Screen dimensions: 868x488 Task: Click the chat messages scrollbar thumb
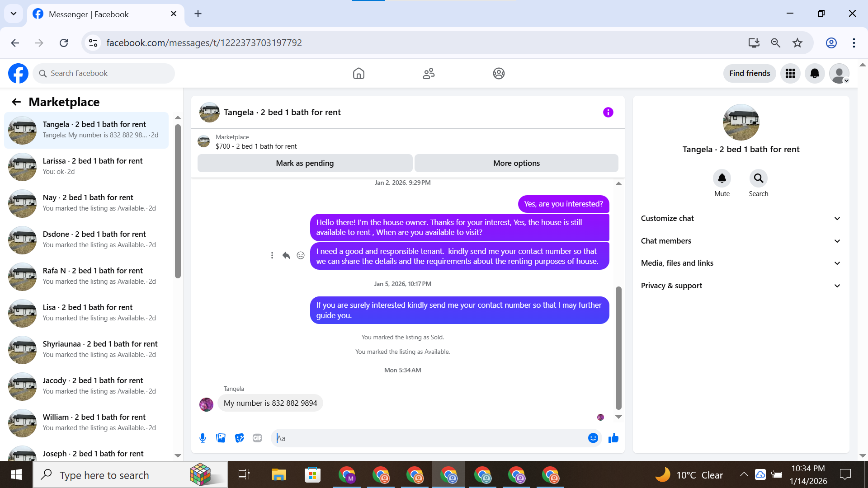[x=618, y=348]
